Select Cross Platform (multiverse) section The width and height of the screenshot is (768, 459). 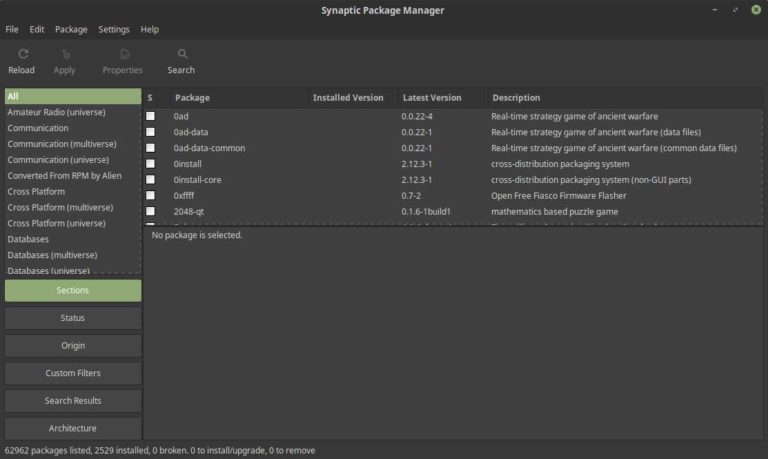tap(73, 207)
